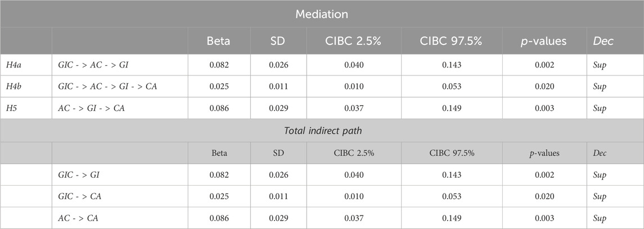Select the Beta column header in Mediation section
The height and width of the screenshot is (229, 644).
click(x=220, y=42)
